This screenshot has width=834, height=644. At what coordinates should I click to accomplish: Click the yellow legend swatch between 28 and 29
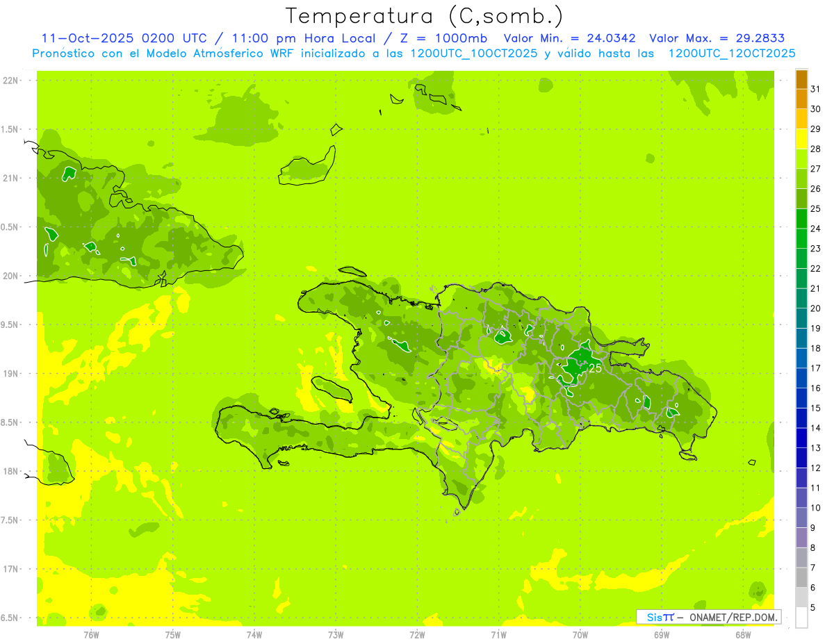click(801, 139)
